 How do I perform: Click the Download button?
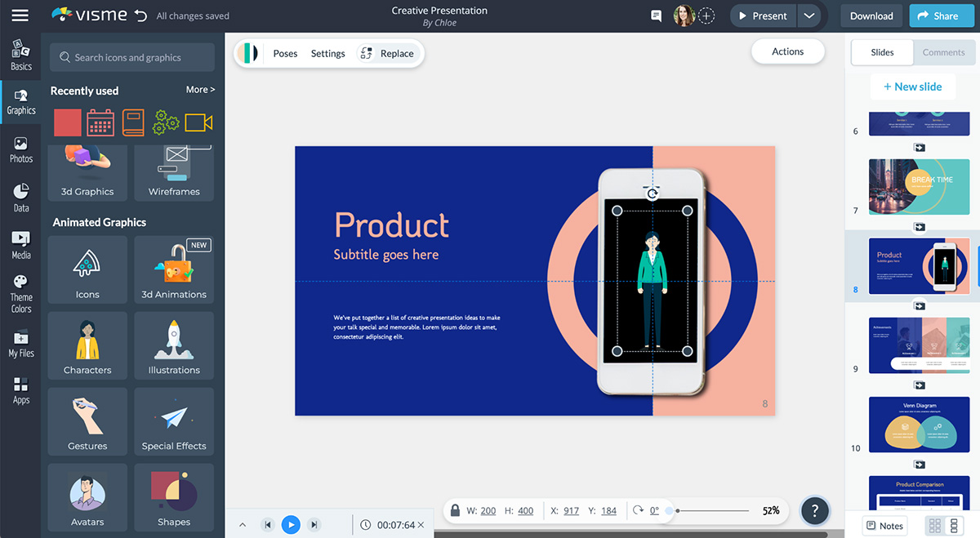click(x=871, y=16)
